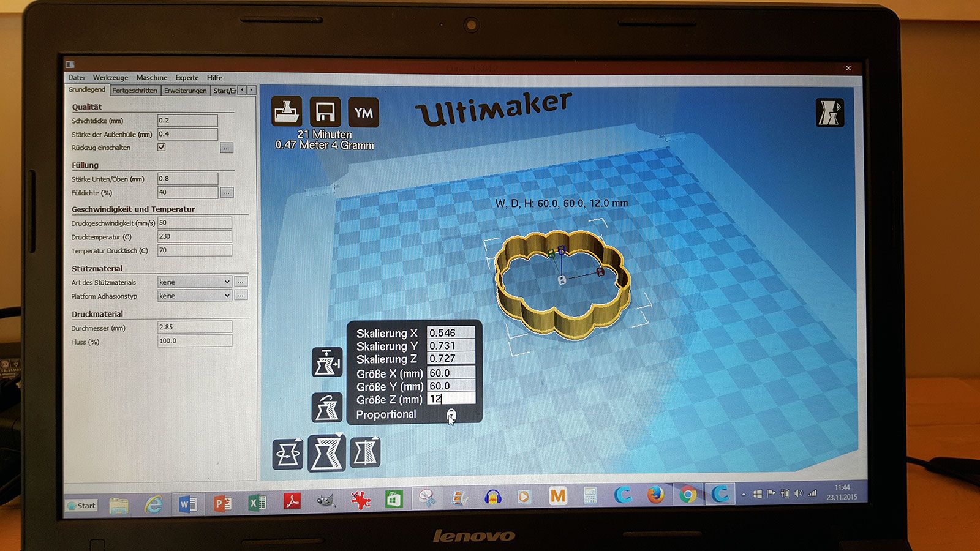Select the Scale model tool

[326, 453]
